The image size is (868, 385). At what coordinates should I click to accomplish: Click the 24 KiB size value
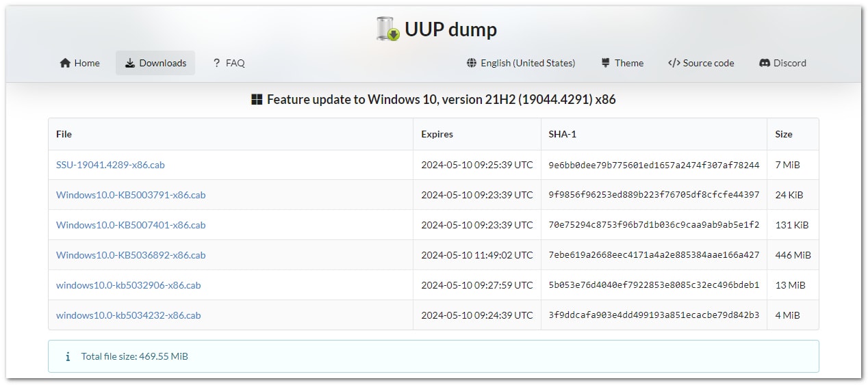point(789,195)
